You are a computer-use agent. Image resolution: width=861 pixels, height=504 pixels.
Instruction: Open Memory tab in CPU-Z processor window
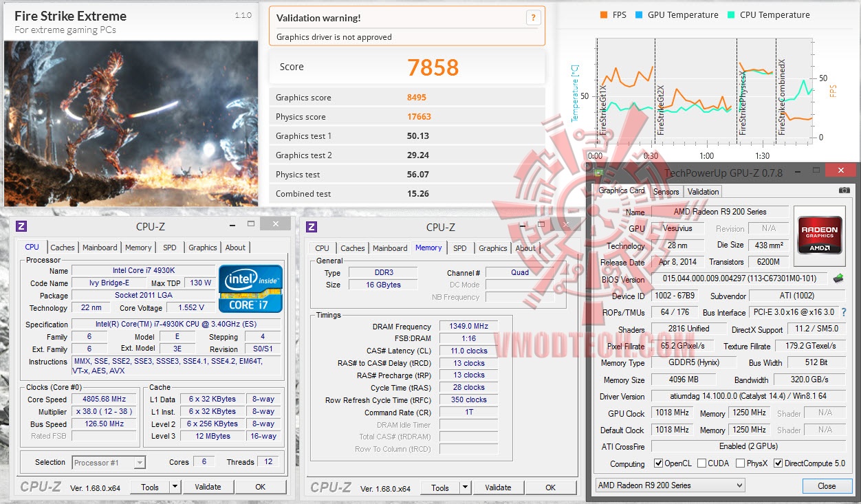(138, 248)
